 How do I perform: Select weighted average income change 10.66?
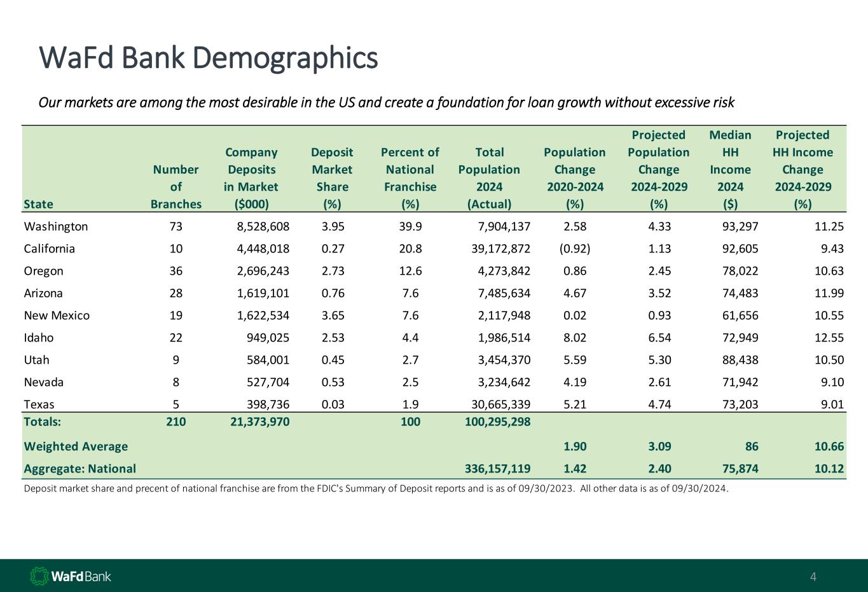coord(829,446)
